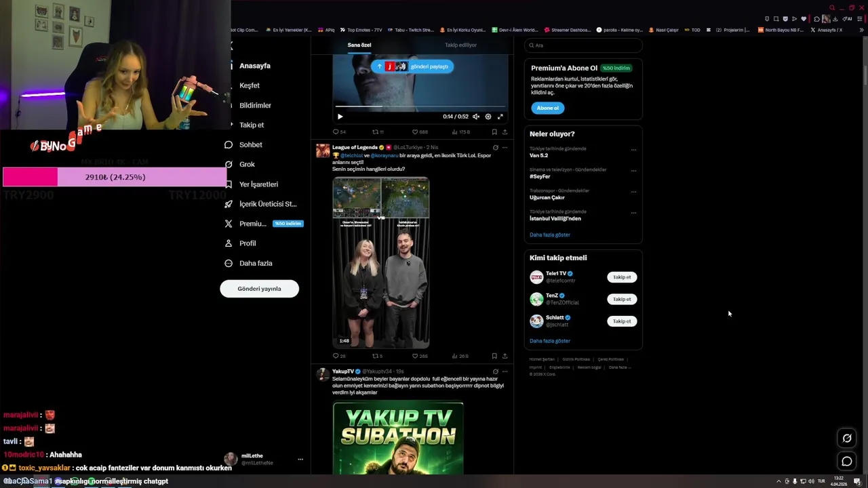The height and width of the screenshot is (488, 868).
Task: Open the Daha fazla menu icon
Action: click(229, 263)
